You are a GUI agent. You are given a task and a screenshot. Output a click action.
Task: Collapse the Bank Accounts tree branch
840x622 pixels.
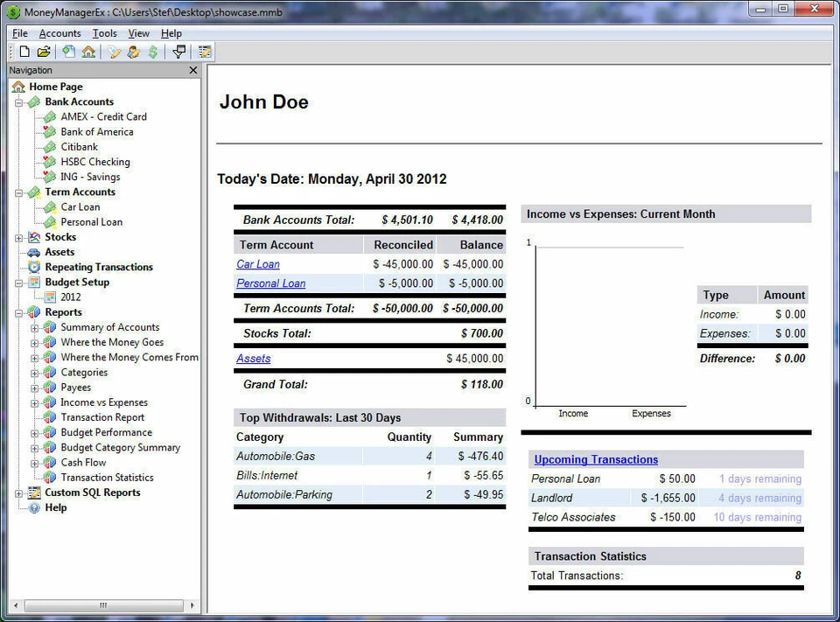point(19,101)
